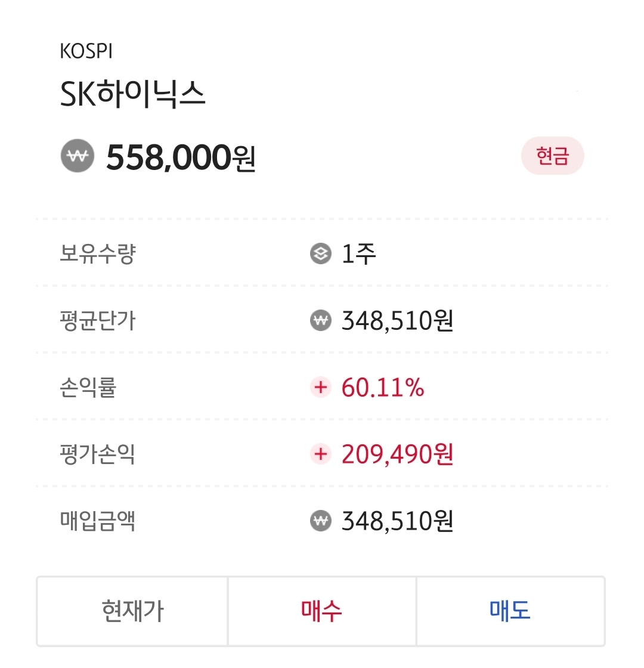This screenshot has width=644, height=668.
Task: Click the plus icon beside 60.11%
Action: pyautogui.click(x=321, y=388)
